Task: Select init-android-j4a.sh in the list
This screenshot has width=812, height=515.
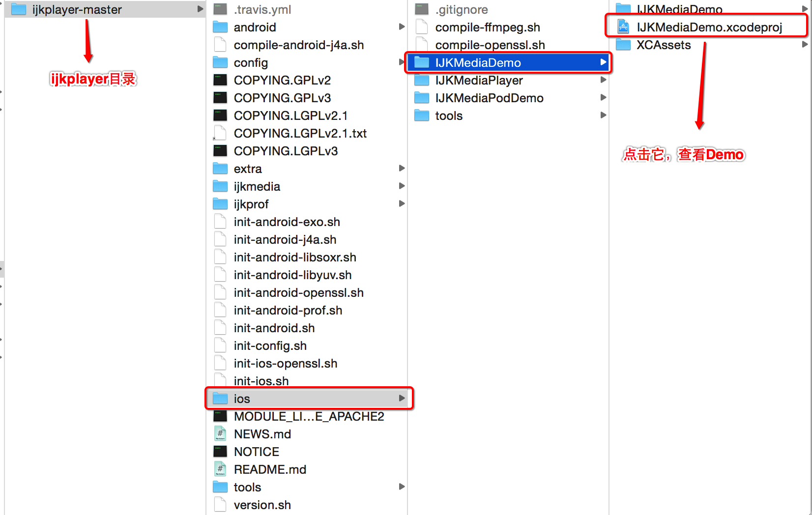Action: click(x=285, y=240)
